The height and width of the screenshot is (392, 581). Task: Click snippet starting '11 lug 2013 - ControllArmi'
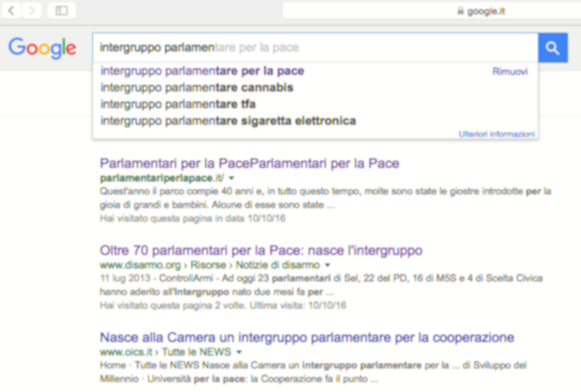[x=322, y=285]
